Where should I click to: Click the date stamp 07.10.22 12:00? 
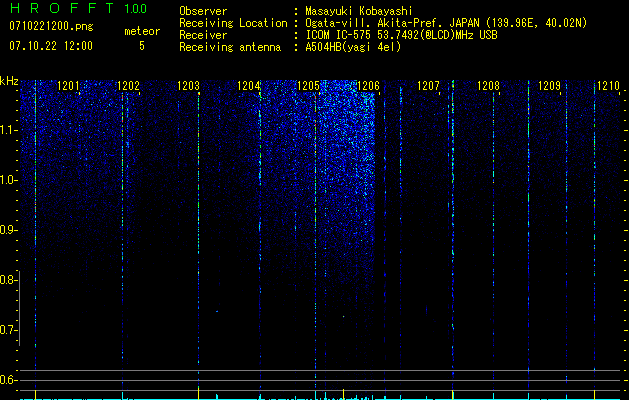51,45
